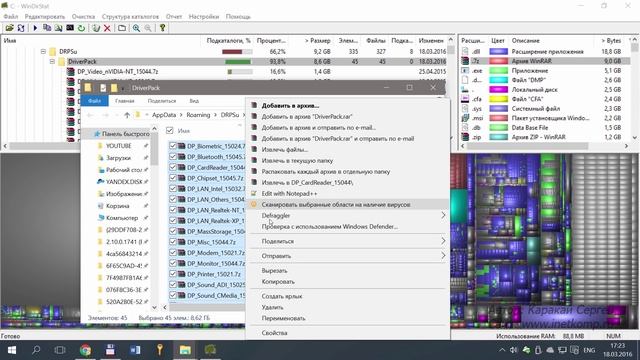Uncheck the DP_Bluetooth_15045 file checkbox
640x360 pixels.
(173, 156)
